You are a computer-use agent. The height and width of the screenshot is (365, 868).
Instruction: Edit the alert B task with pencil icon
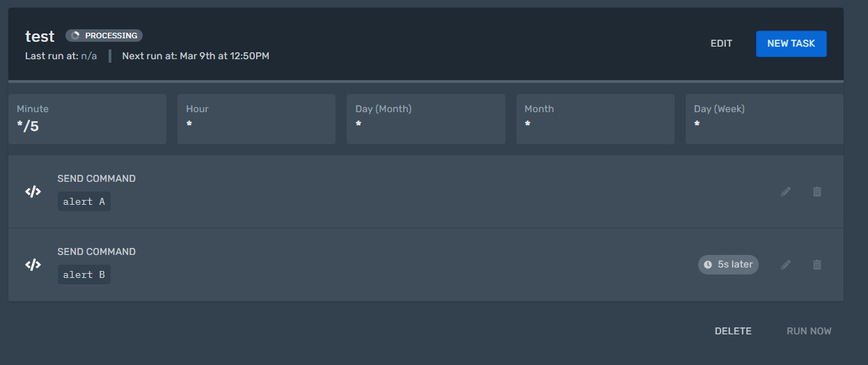[786, 265]
